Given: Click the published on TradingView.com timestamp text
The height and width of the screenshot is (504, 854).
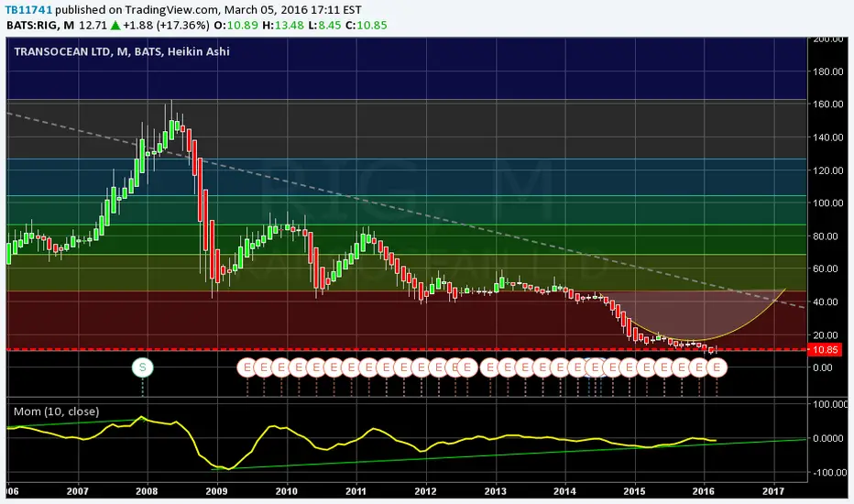Looking at the screenshot, I should [x=208, y=10].
